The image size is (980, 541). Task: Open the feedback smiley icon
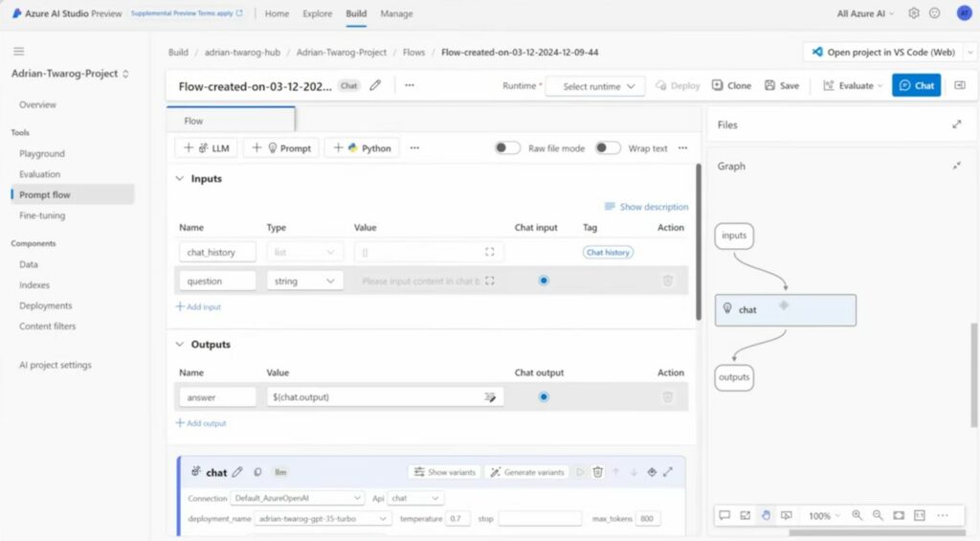(934, 13)
